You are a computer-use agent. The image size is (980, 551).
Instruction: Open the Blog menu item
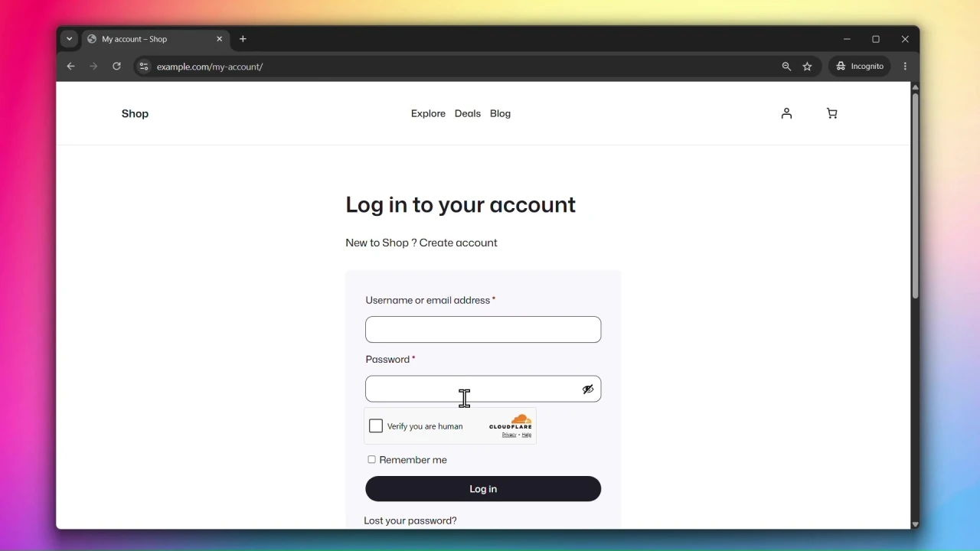point(501,113)
